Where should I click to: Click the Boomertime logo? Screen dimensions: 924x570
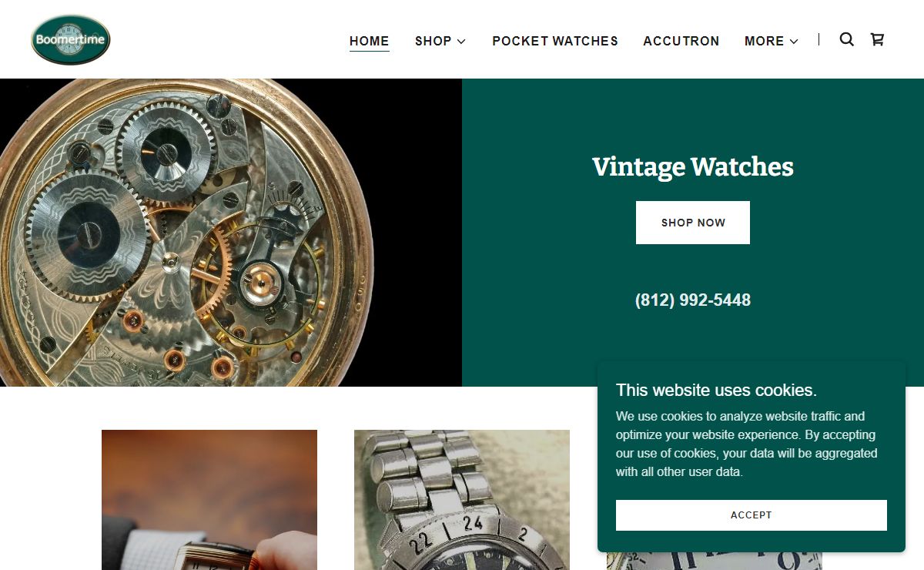coord(71,40)
